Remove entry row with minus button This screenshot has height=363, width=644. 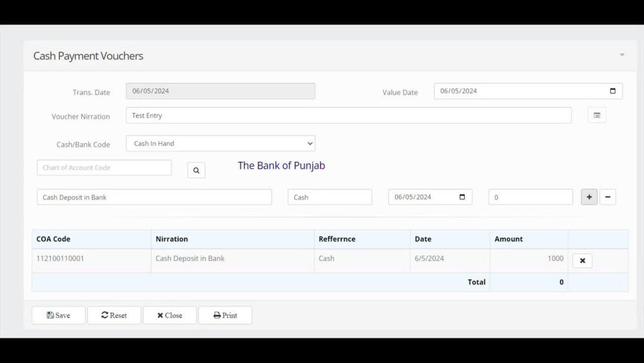pos(607,197)
